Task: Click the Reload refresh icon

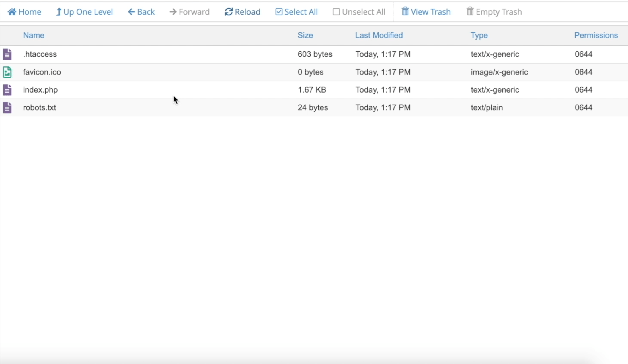Action: (x=229, y=12)
